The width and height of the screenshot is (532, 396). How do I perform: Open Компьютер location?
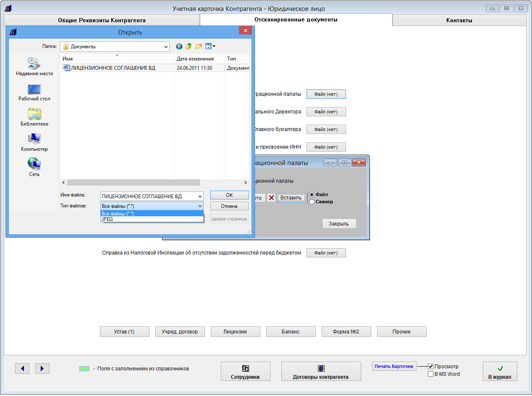pos(34,142)
